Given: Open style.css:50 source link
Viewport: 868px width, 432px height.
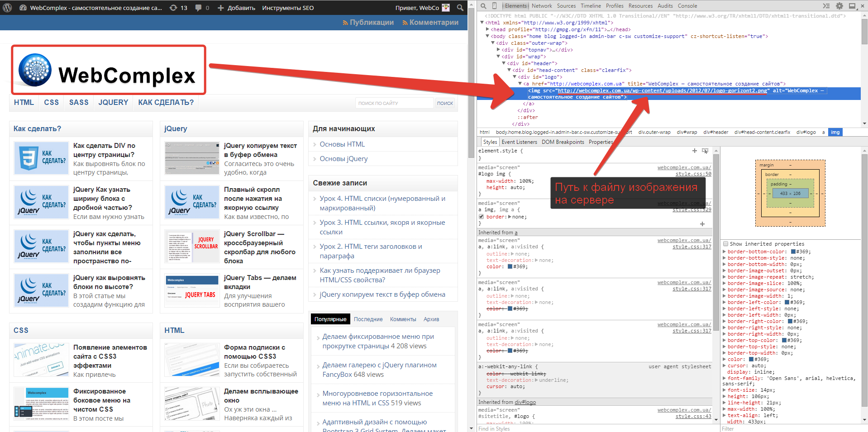Looking at the screenshot, I should [x=693, y=174].
